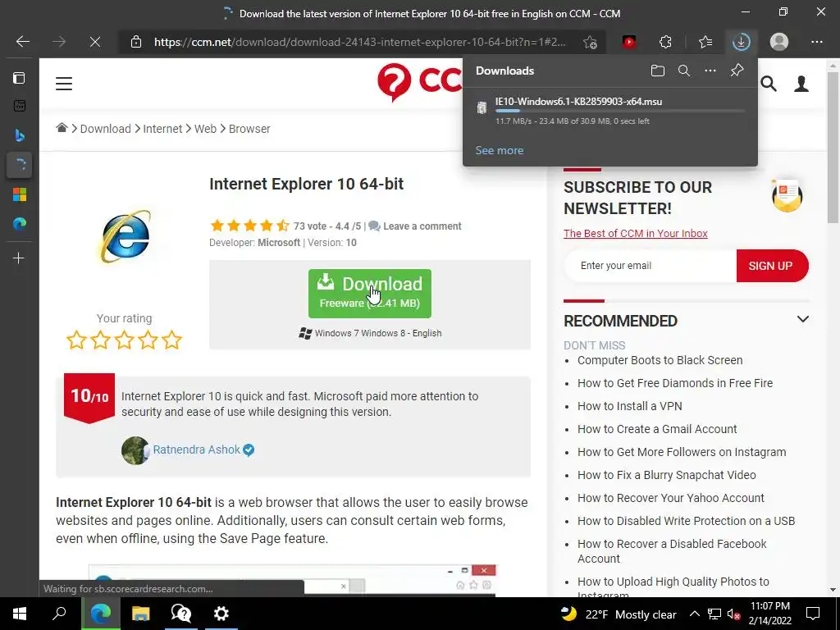840x630 pixels.
Task: Toggle the Downloads toolbar button
Action: coord(742,42)
